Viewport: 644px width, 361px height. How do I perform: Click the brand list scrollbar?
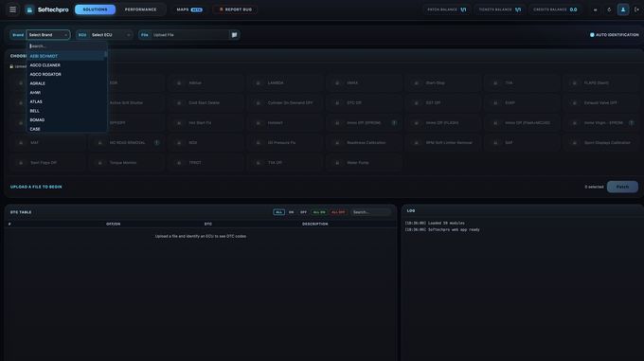point(105,54)
